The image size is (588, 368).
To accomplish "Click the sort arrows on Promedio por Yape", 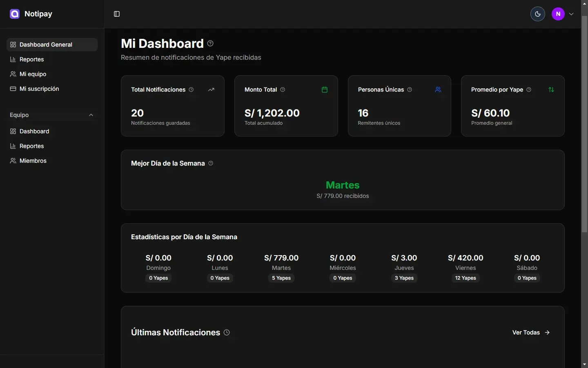I will click(551, 90).
